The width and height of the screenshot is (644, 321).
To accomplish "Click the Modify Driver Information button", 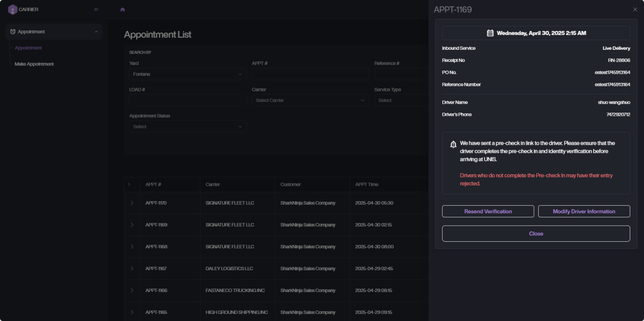I will pyautogui.click(x=584, y=211).
